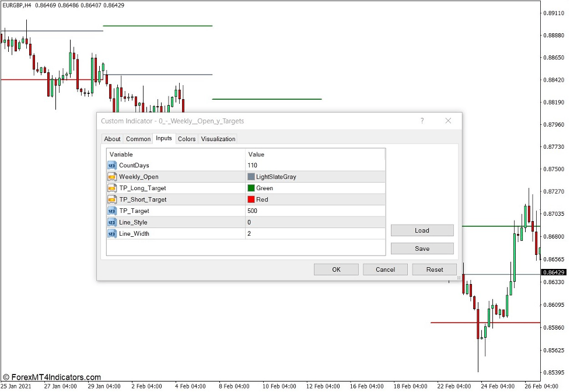Open the Visualization tab

point(218,139)
